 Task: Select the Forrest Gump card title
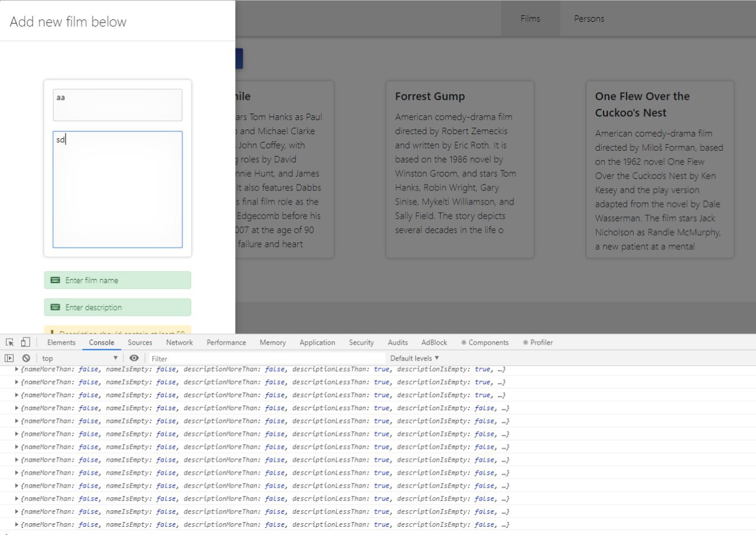point(430,96)
